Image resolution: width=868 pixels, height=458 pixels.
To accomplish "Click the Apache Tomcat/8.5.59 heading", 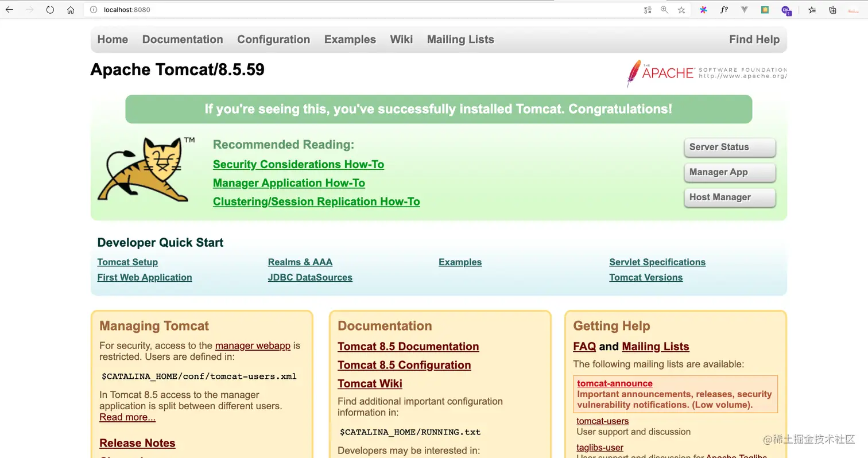I will coord(177,70).
